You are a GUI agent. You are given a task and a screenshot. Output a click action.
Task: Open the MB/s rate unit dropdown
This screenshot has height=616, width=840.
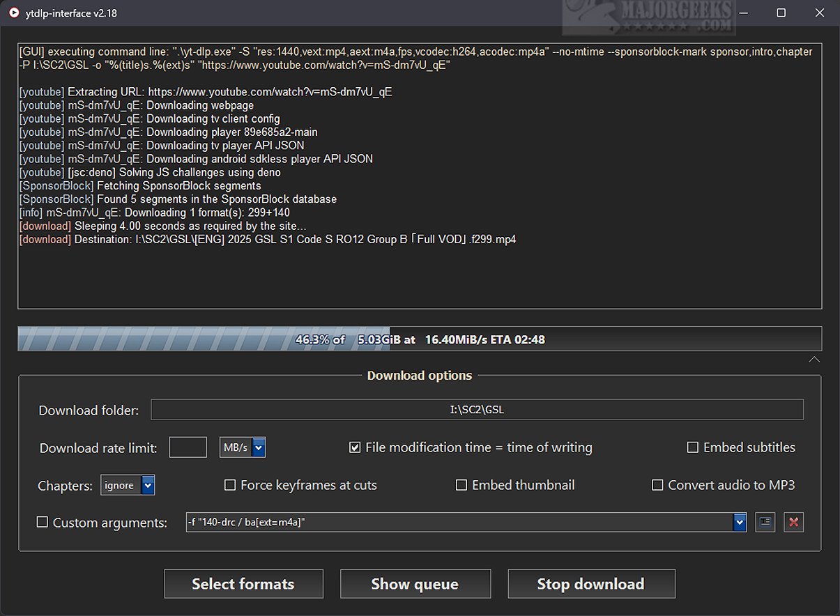click(259, 447)
